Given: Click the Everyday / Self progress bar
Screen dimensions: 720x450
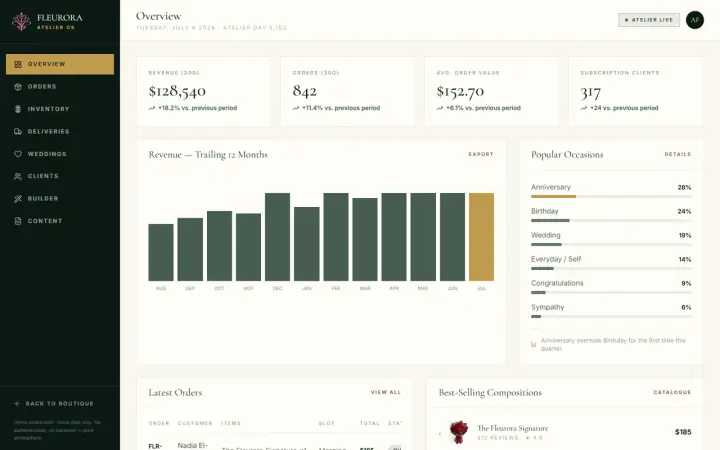Looking at the screenshot, I should tap(611, 269).
